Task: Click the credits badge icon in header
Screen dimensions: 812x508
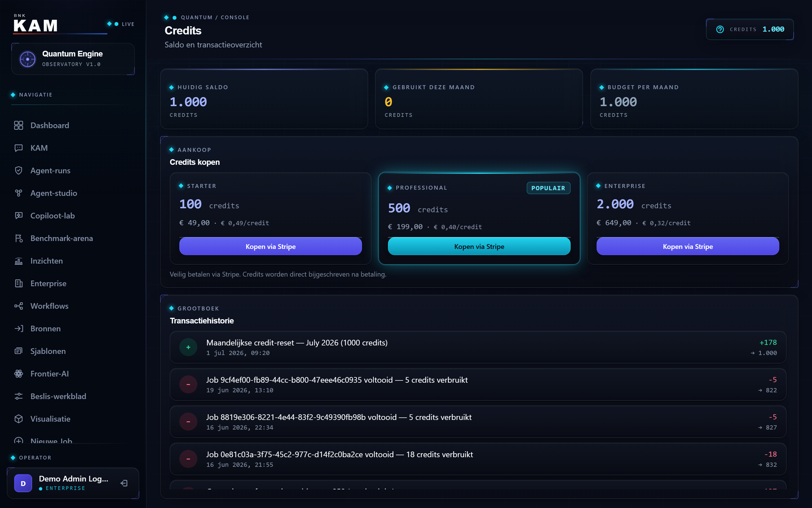Action: (720, 29)
